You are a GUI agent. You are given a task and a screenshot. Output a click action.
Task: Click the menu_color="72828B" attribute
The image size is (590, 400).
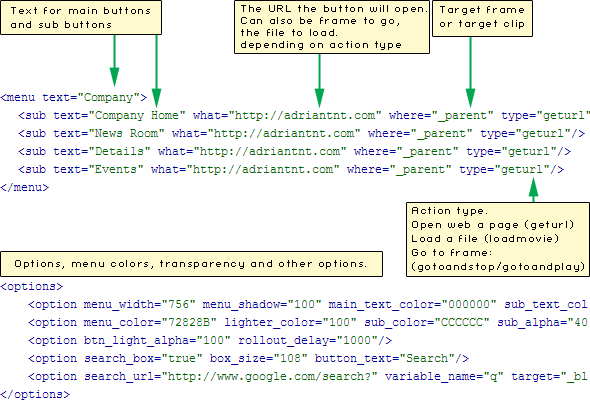pyautogui.click(x=150, y=322)
